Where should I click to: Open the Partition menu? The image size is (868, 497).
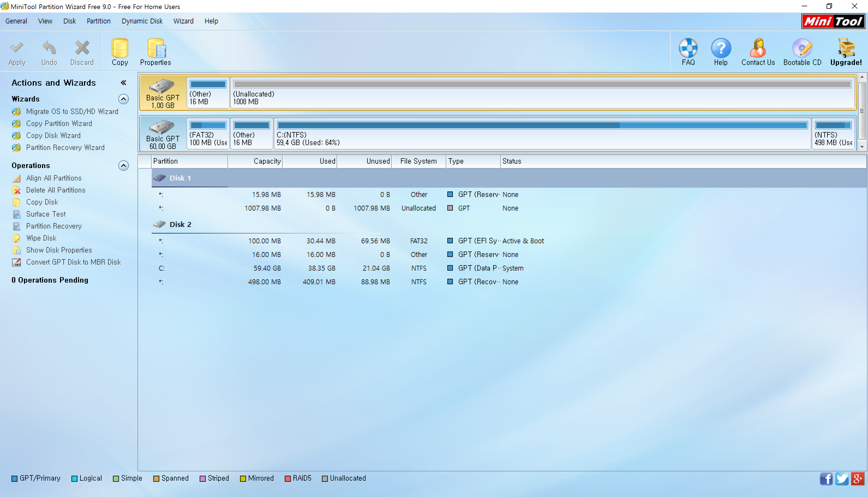[98, 21]
